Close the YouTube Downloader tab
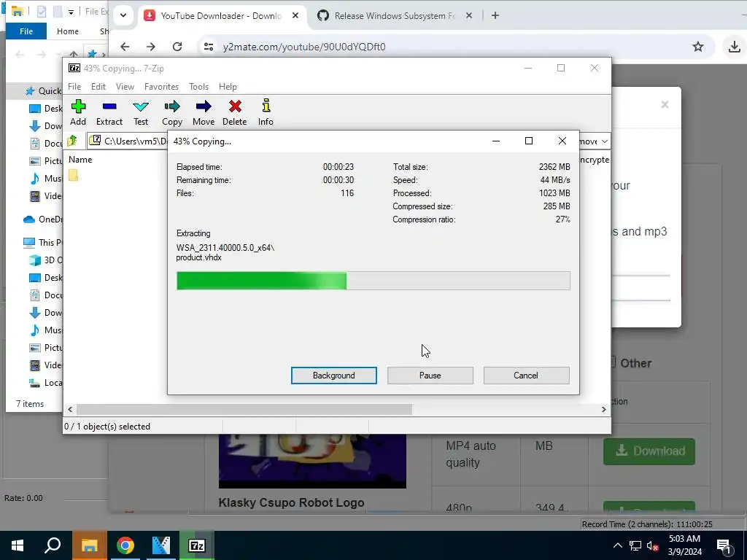Viewport: 747px width, 560px height. [x=295, y=16]
